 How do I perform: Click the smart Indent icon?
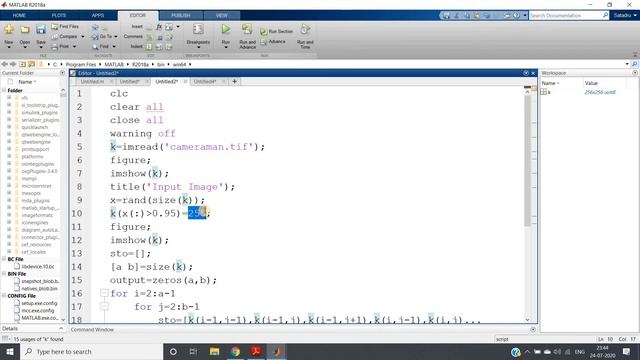149,47
